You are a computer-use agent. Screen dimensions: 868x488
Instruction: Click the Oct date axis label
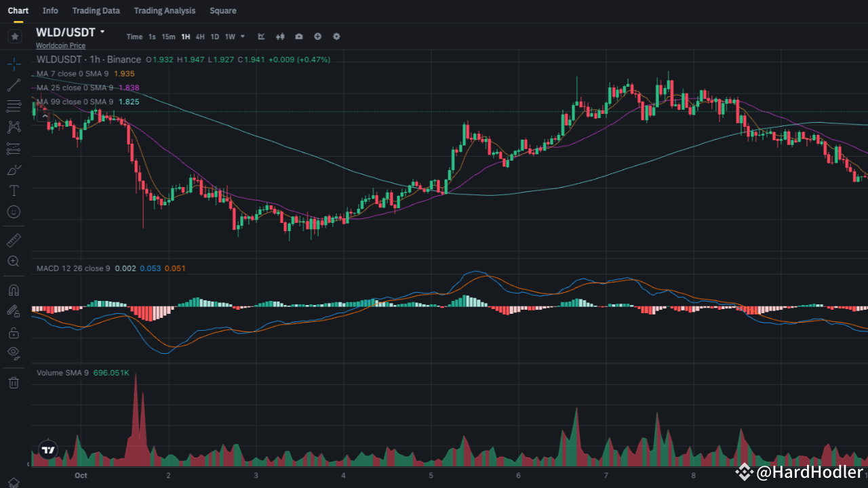[x=81, y=475]
